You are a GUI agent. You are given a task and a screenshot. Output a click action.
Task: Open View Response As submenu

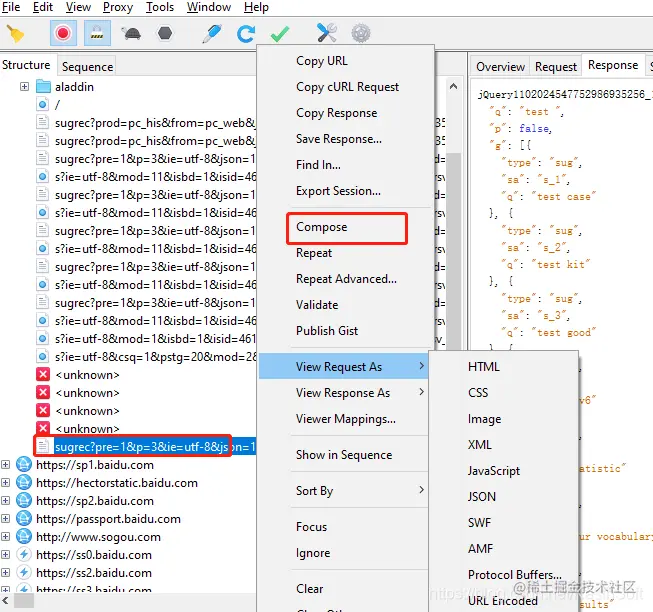344,393
